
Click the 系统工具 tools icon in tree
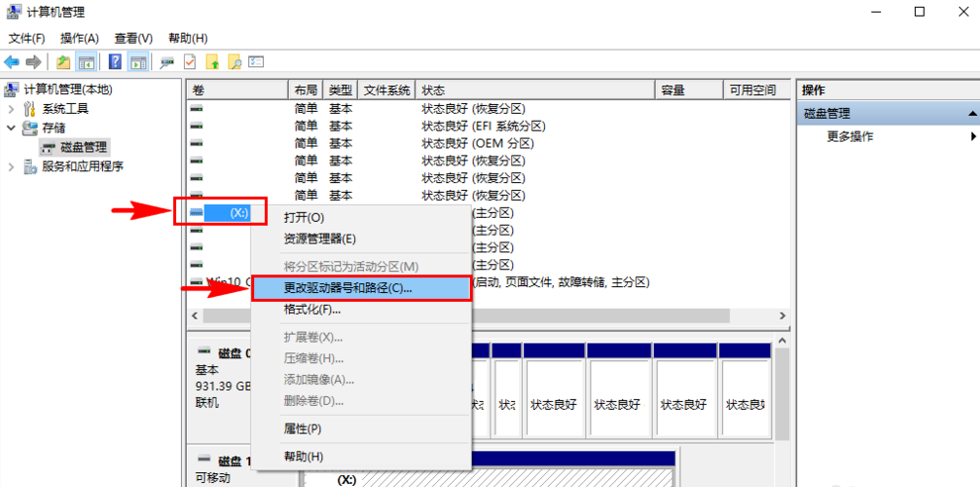pyautogui.click(x=30, y=109)
